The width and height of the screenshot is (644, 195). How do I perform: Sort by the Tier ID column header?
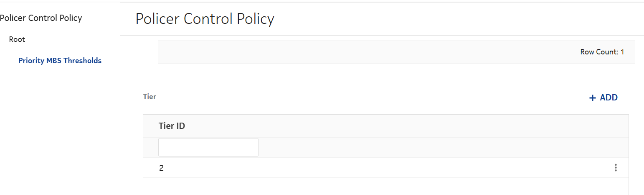172,126
